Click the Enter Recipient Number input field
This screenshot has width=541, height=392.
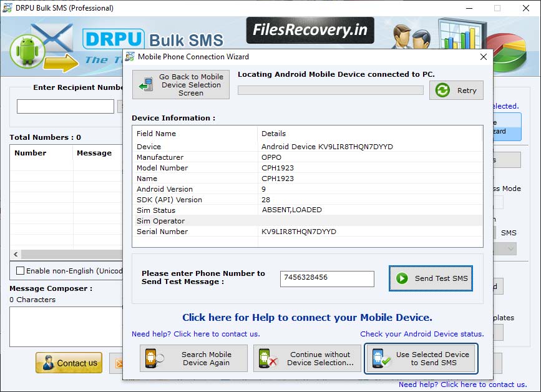tap(66, 106)
